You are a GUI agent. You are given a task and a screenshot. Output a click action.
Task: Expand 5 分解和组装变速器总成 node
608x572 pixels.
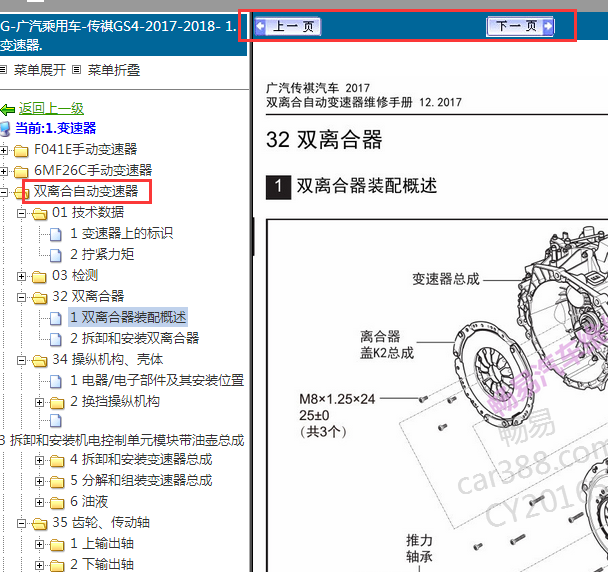[39, 481]
